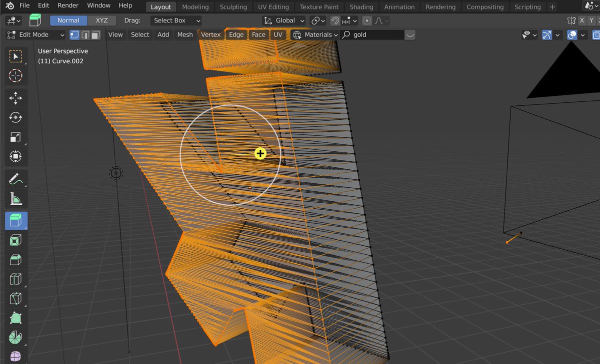This screenshot has height=364, width=600.
Task: Toggle proportional editing
Action: (x=367, y=21)
